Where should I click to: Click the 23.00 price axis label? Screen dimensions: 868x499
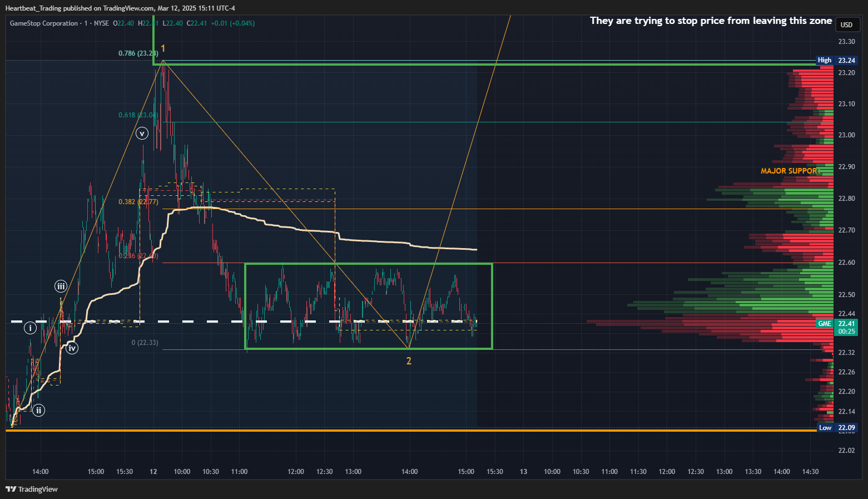tap(846, 135)
